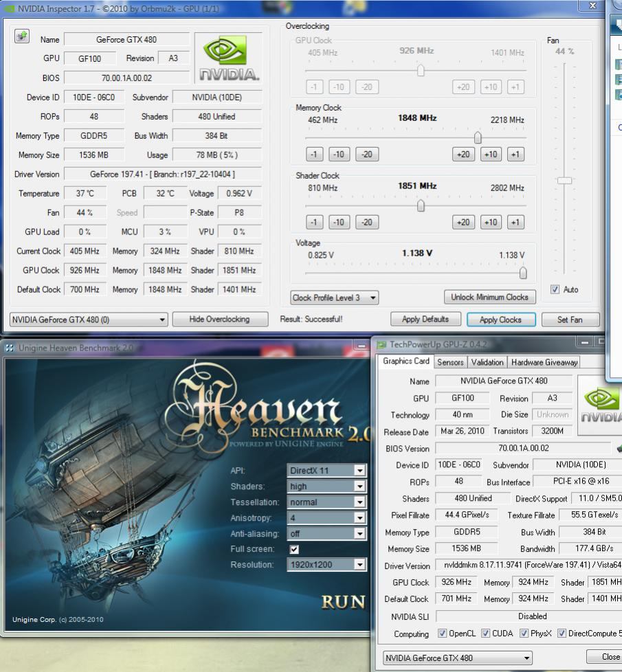The width and height of the screenshot is (622, 672).
Task: Open the Anisotropy dropdown
Action: [x=326, y=517]
